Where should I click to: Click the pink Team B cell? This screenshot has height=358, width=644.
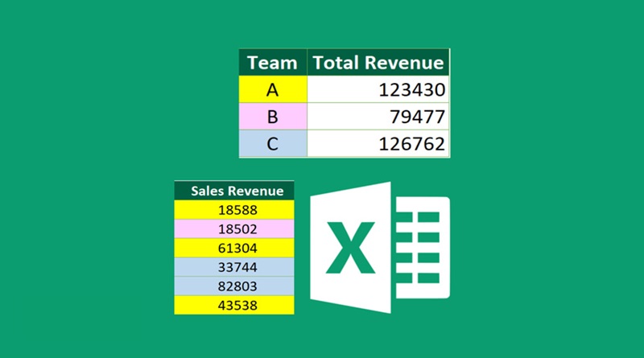[272, 117]
